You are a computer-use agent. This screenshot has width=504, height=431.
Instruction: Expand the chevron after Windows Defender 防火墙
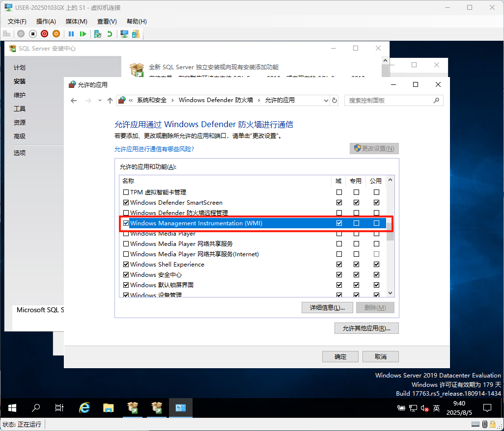coord(259,101)
